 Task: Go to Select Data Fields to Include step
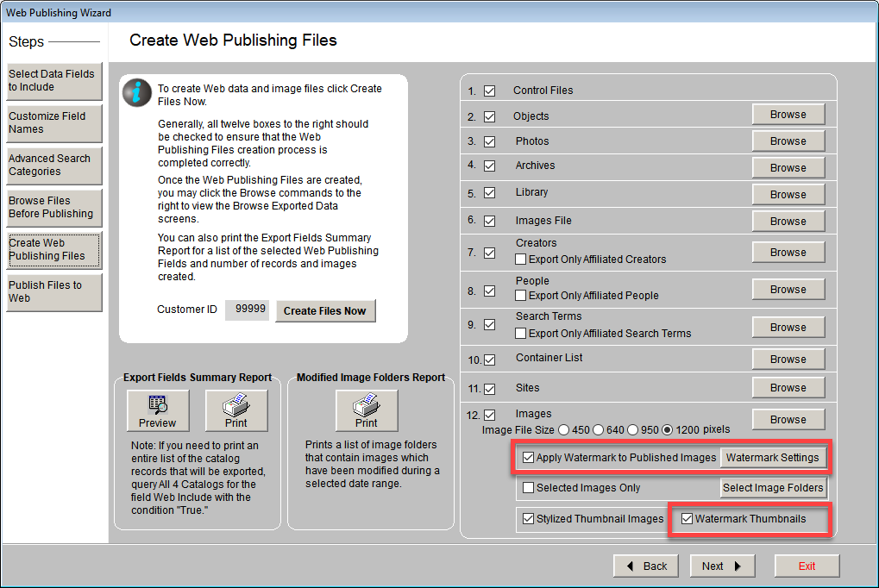point(53,80)
